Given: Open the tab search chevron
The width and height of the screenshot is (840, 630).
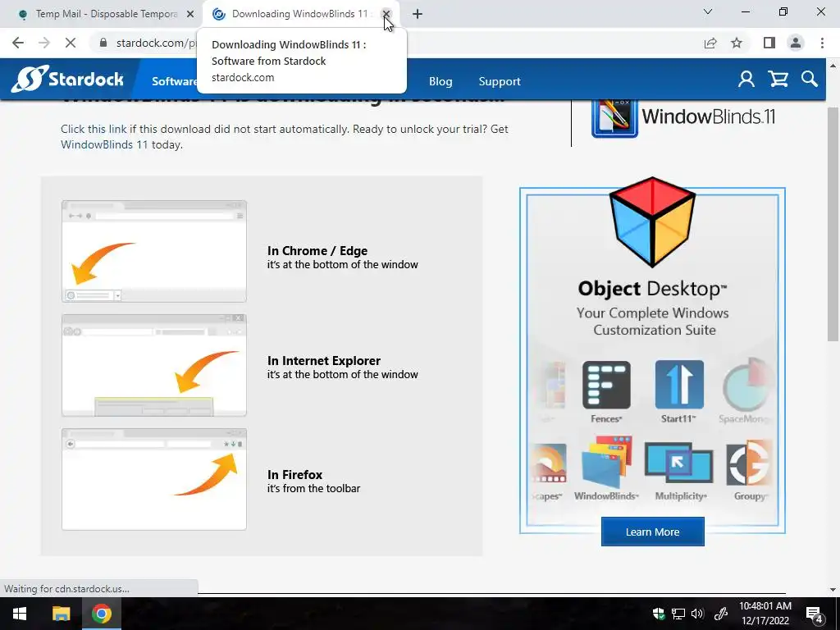Looking at the screenshot, I should (708, 11).
